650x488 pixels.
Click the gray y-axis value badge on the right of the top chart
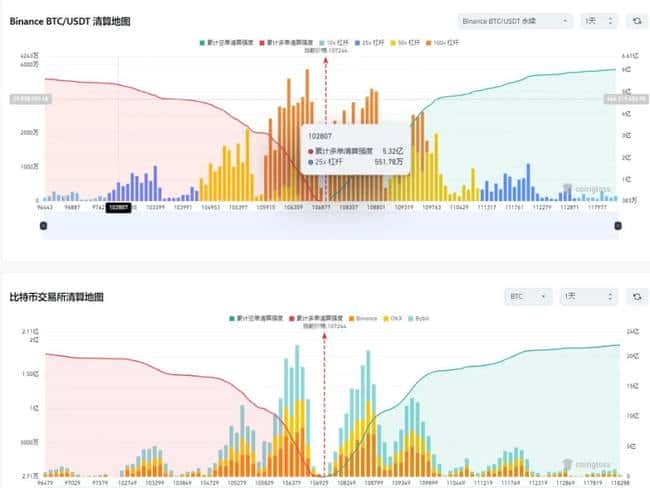(x=626, y=99)
